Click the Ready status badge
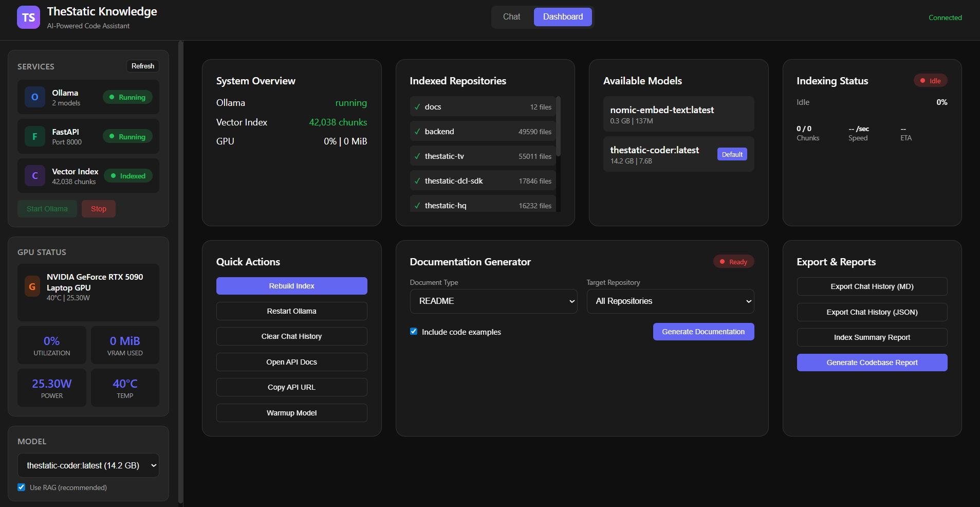 coord(733,262)
